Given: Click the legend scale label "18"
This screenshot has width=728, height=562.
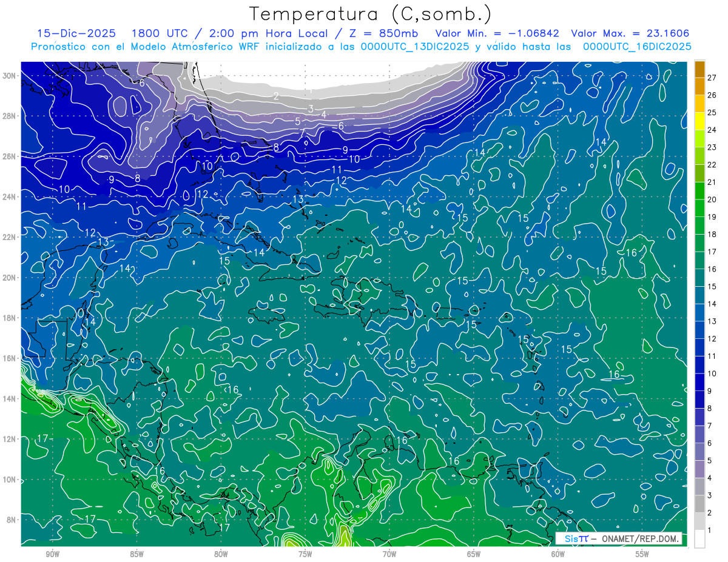Looking at the screenshot, I should (712, 234).
